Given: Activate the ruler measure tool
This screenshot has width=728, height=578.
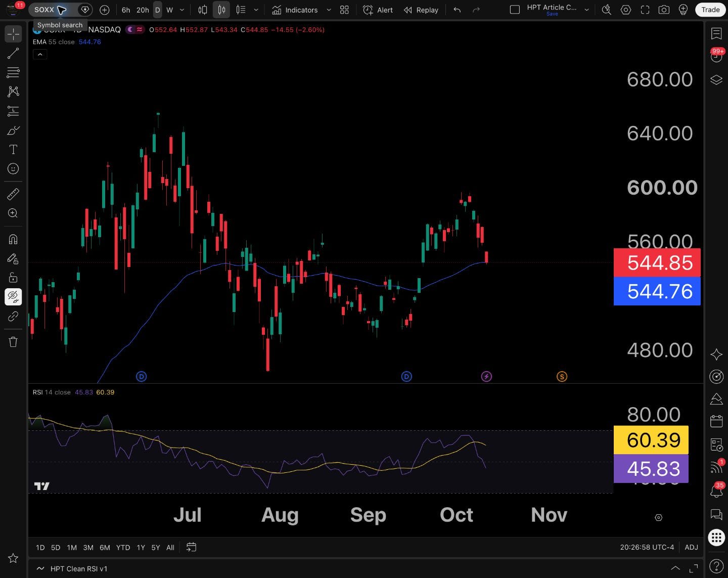Looking at the screenshot, I should (13, 194).
